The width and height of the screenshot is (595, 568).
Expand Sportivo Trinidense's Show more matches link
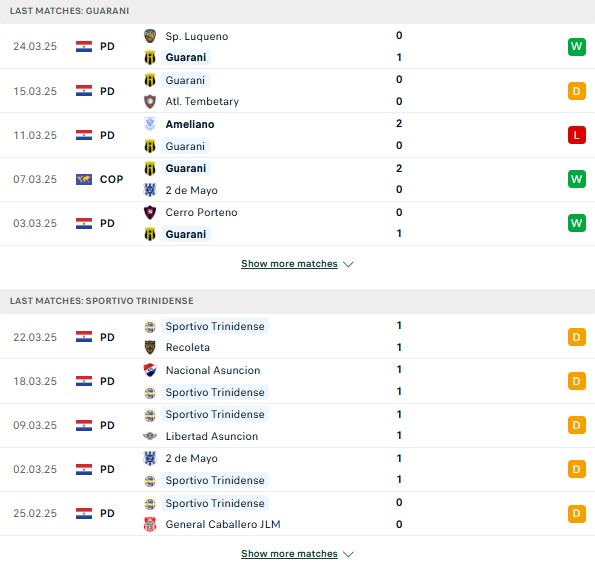(289, 554)
